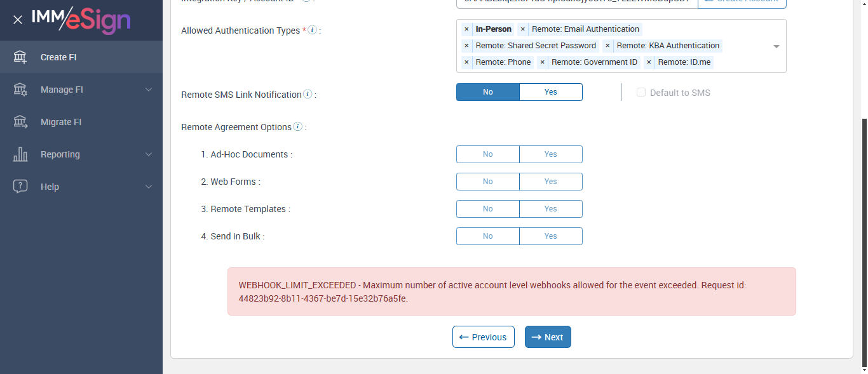Image resolution: width=868 pixels, height=374 pixels.
Task: Click info icon beside Remote Agreement Options
Action: (297, 127)
